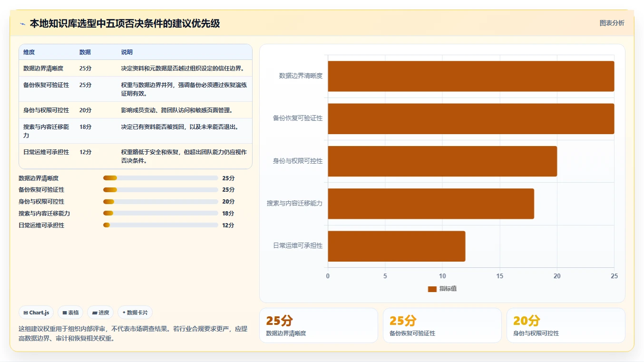Click the 图表分析 label in the header
The image size is (644, 362).
click(x=612, y=23)
